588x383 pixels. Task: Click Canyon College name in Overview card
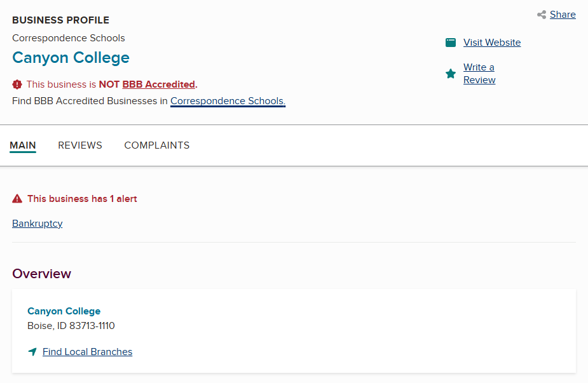coord(64,311)
